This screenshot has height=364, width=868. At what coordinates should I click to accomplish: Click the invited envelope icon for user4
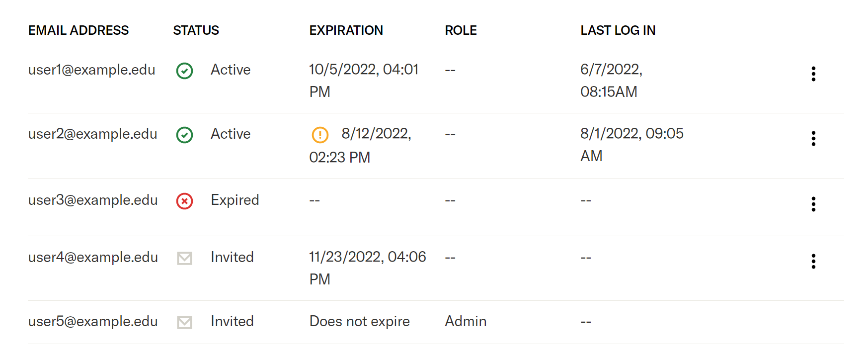pyautogui.click(x=184, y=258)
